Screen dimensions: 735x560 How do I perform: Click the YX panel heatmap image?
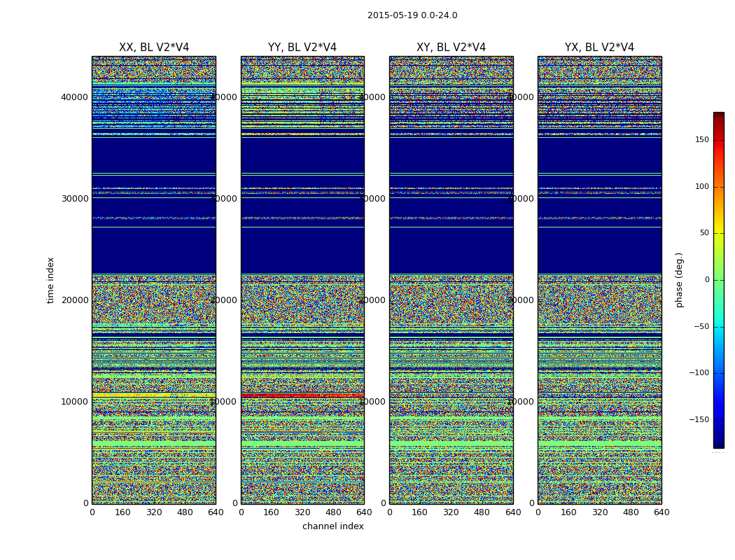[599, 280]
